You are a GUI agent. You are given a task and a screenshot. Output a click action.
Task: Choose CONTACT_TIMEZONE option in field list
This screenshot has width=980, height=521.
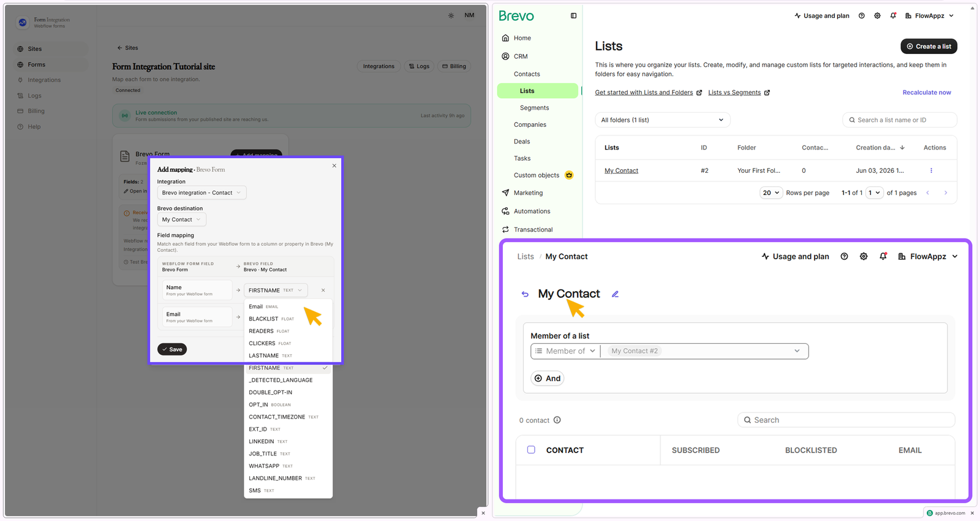[x=288, y=417]
